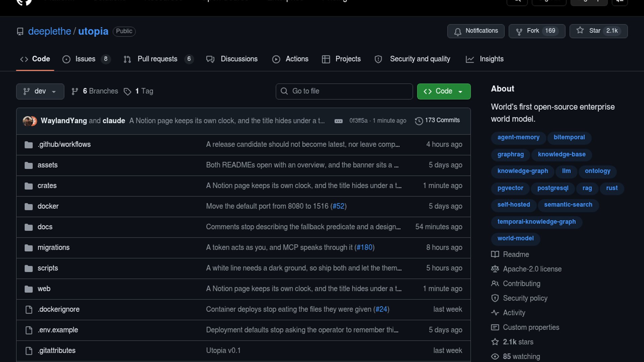Select the agent-memory topic tag

(x=518, y=137)
